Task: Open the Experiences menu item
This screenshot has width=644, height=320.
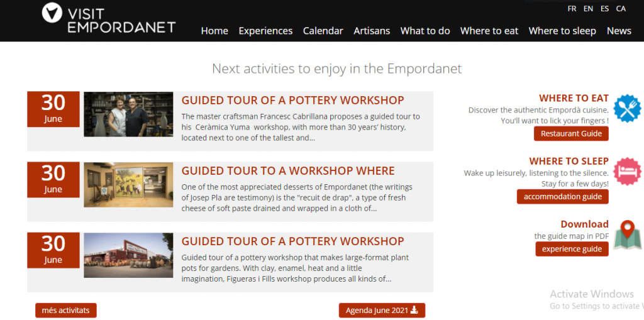Action: 265,31
